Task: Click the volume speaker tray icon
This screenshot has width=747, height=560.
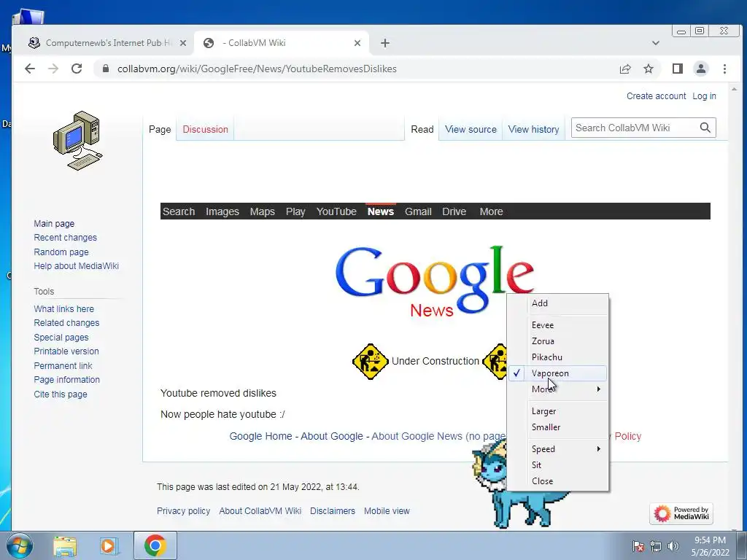Action: (673, 546)
